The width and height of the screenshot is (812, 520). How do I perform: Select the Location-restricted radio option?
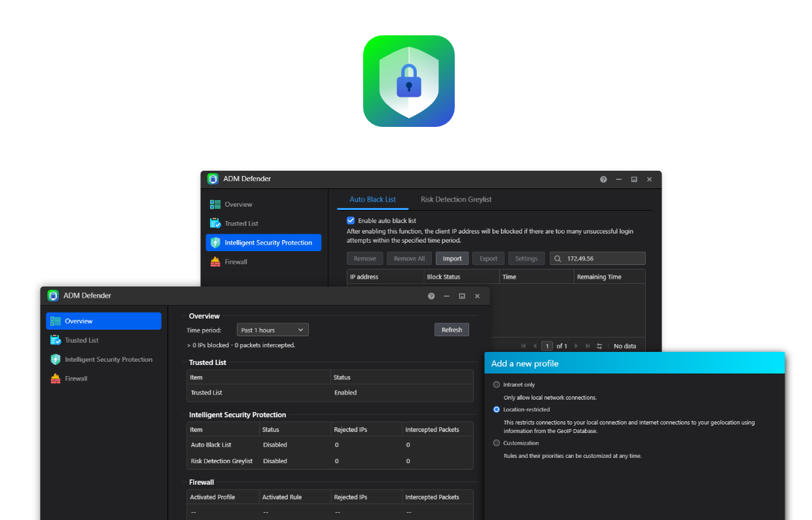pyautogui.click(x=497, y=409)
